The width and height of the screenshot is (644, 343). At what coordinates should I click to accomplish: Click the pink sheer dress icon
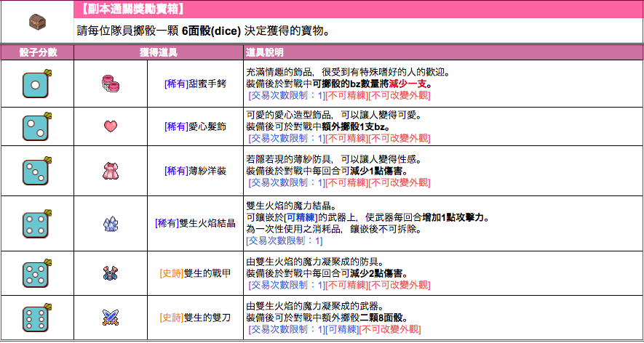tap(111, 171)
